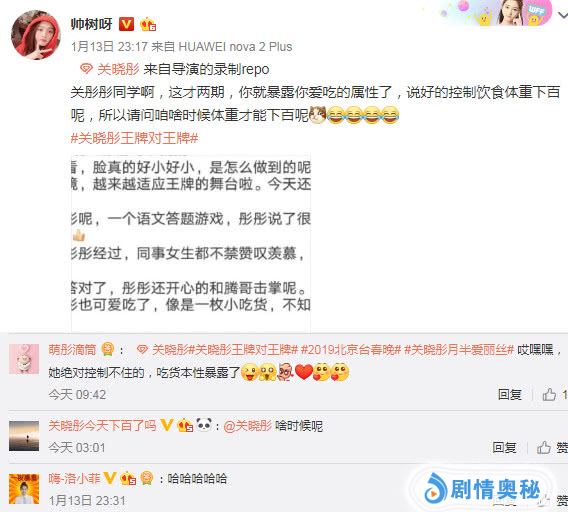Click 回复 on the 09:42 comment
568x519 pixels.
click(510, 394)
